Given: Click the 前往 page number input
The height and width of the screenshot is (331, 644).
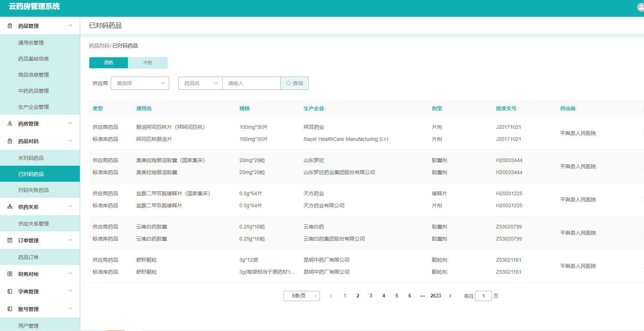Looking at the screenshot, I should [484, 296].
